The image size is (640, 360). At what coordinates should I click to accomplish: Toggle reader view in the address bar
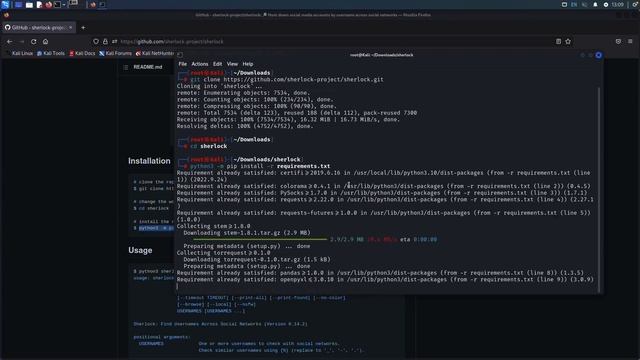pyautogui.click(x=558, y=41)
